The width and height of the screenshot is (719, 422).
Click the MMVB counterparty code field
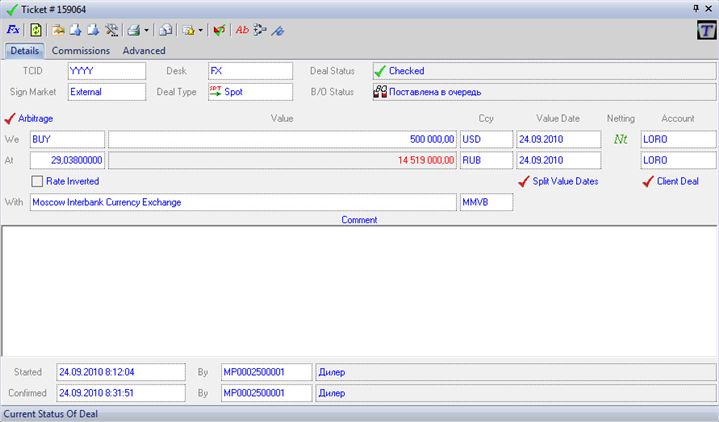487,202
